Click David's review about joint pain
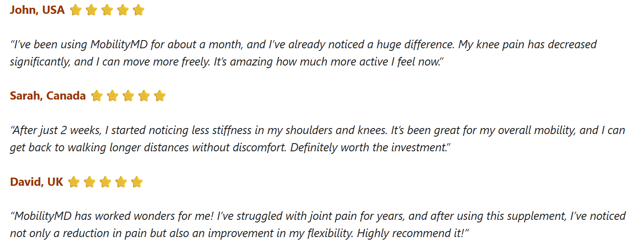 pos(317,225)
